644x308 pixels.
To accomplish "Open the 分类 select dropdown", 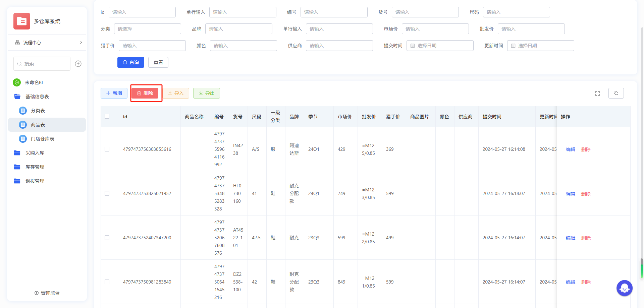I will coord(147,29).
